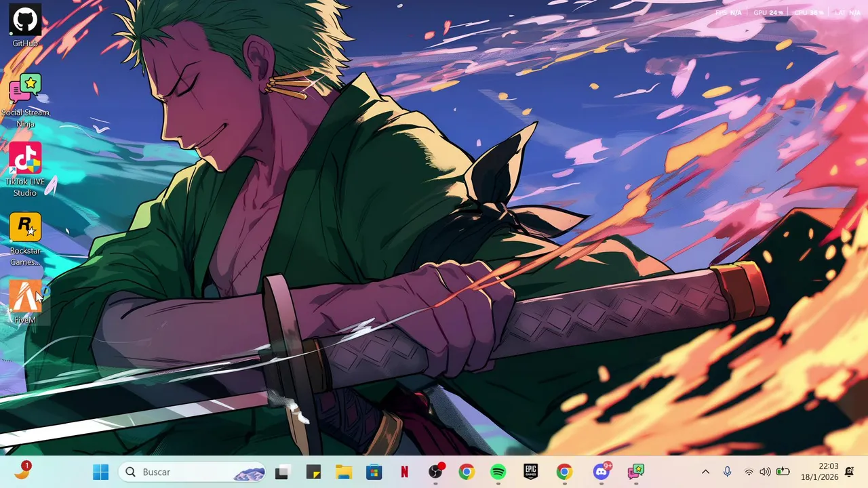Open Task View from the taskbar
868x488 pixels.
281,472
